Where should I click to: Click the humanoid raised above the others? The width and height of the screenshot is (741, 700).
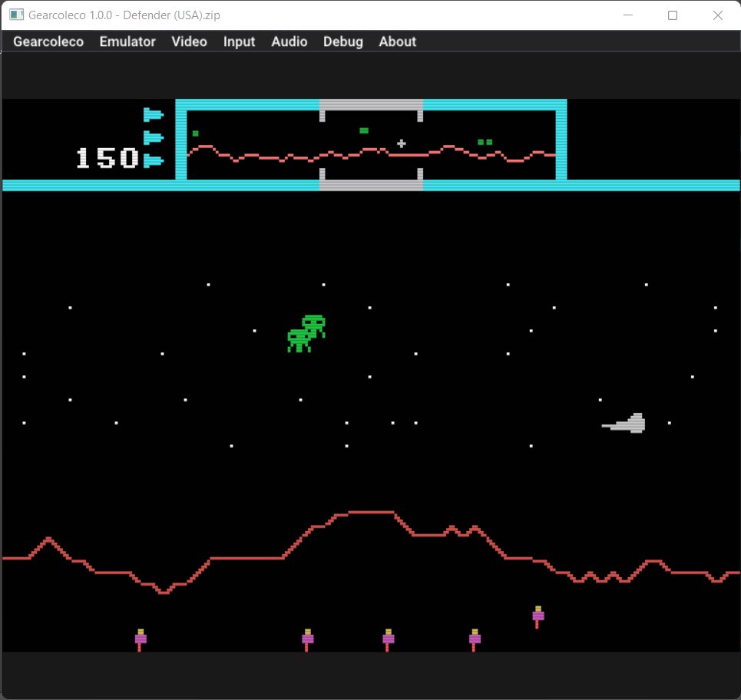point(538,617)
